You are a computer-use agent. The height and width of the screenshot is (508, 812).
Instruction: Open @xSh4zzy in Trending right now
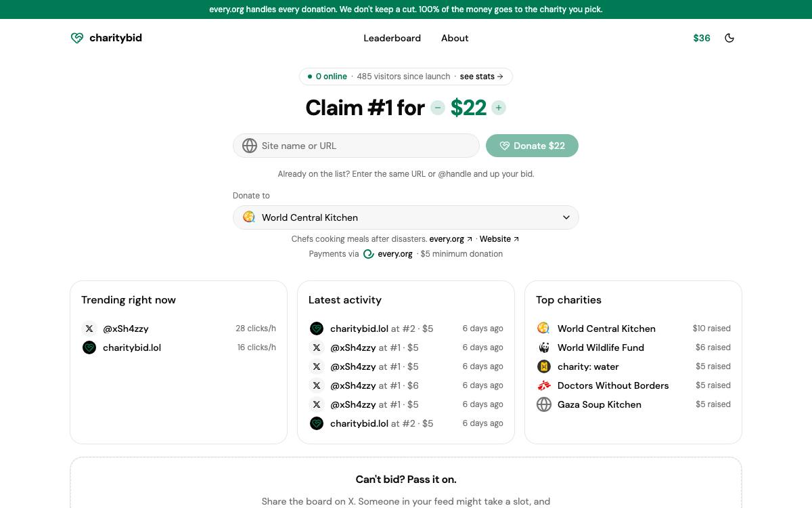[126, 329]
